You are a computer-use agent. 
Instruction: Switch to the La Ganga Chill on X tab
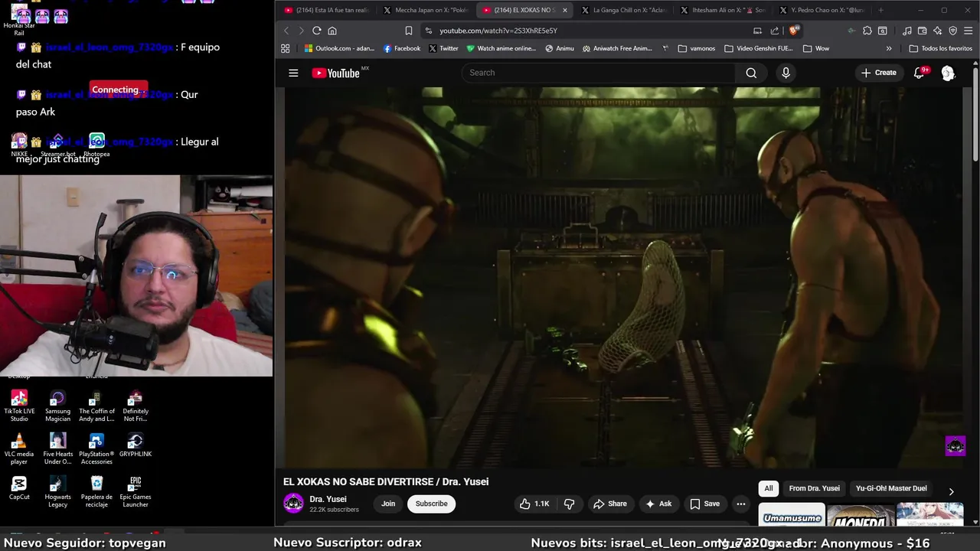coord(625,10)
